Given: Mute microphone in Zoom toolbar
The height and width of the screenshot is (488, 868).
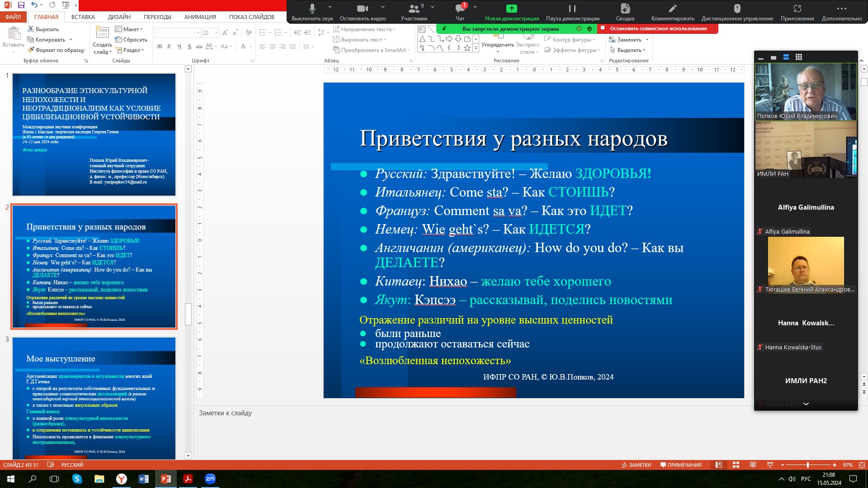Looking at the screenshot, I should click(x=312, y=9).
